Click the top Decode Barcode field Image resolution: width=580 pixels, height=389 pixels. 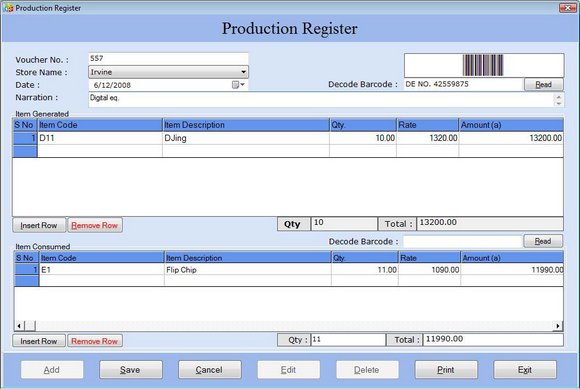pos(463,84)
